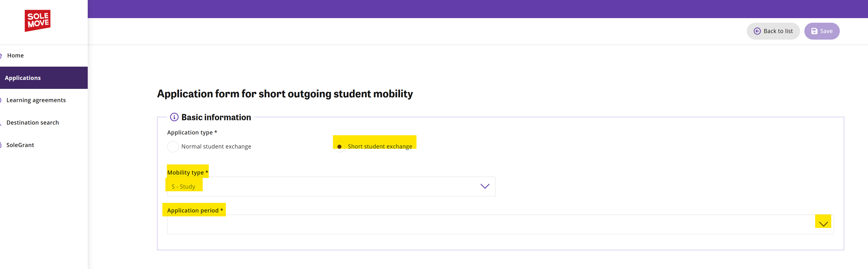Expand the Mobility type dropdown arrow
Viewport: 868px width, 269px height.
pos(485,186)
